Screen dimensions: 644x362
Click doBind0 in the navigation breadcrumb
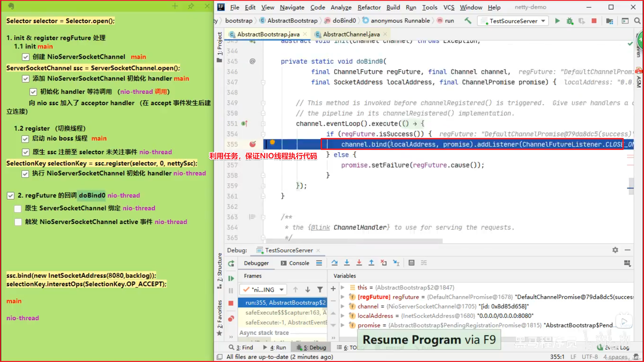tap(344, 21)
